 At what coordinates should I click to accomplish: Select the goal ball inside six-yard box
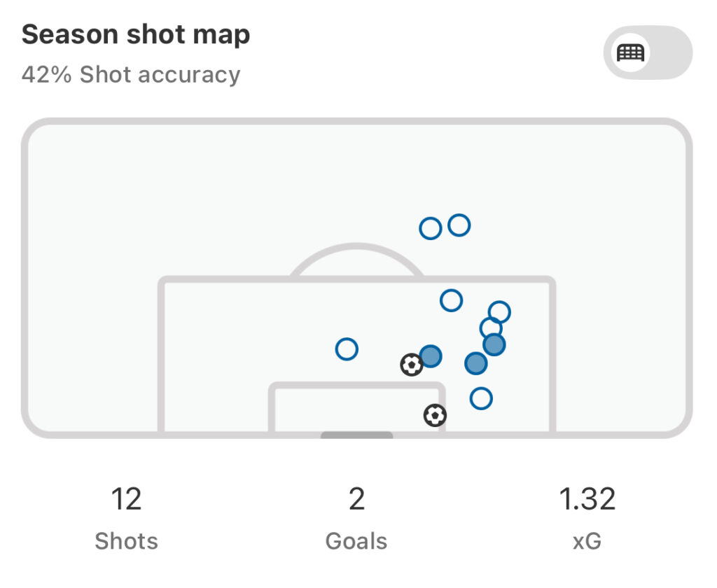coord(434,416)
